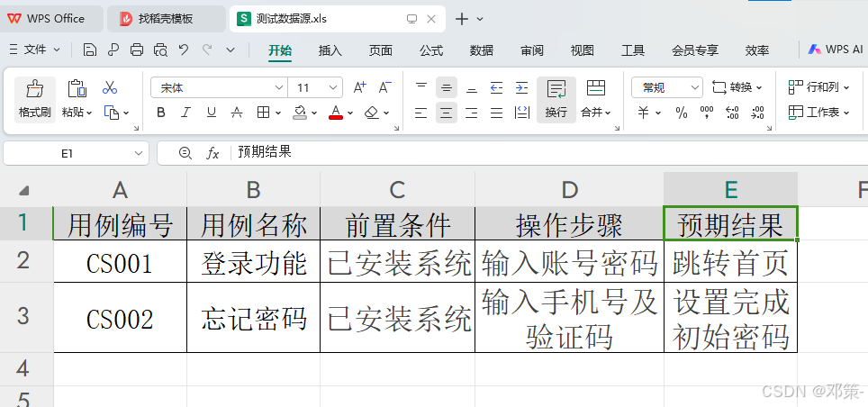Save the document with the save icon
868x407 pixels.
(90, 50)
